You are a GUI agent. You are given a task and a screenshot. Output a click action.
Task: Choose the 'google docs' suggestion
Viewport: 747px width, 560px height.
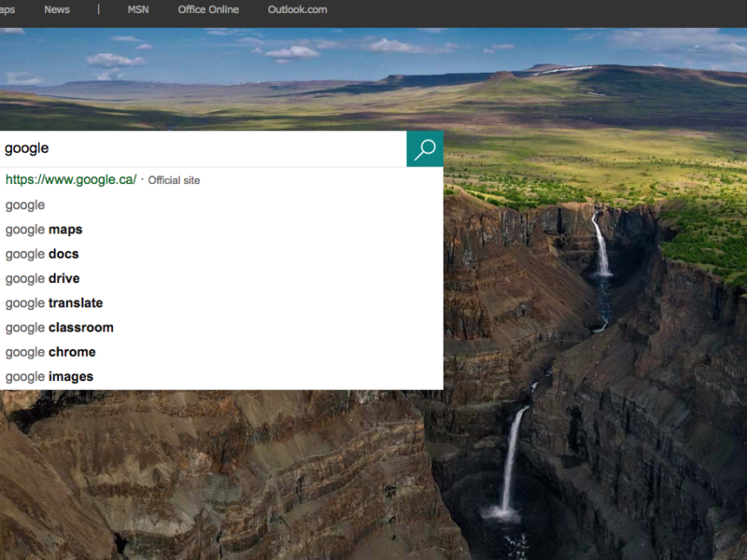(221, 254)
